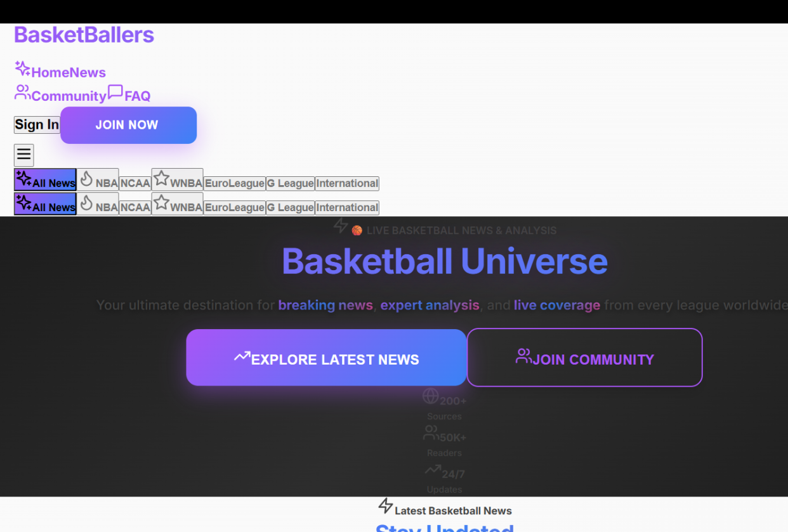Select WNBA in second filter row
This screenshot has width=788, height=532.
[177, 204]
